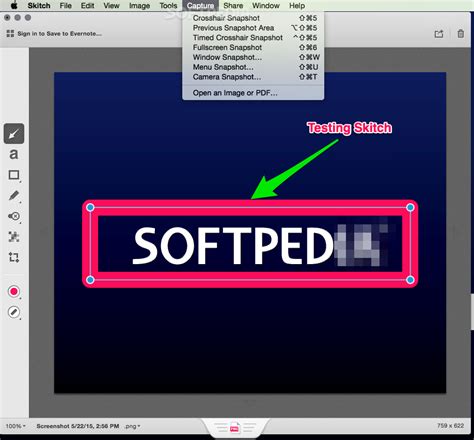The height and width of the screenshot is (440, 474).
Task: Choose Window Snapshot
Action: tap(253, 57)
